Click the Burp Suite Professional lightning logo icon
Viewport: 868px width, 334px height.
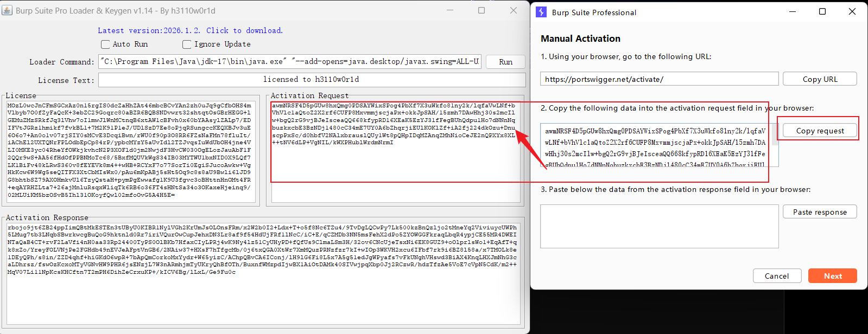click(x=541, y=12)
